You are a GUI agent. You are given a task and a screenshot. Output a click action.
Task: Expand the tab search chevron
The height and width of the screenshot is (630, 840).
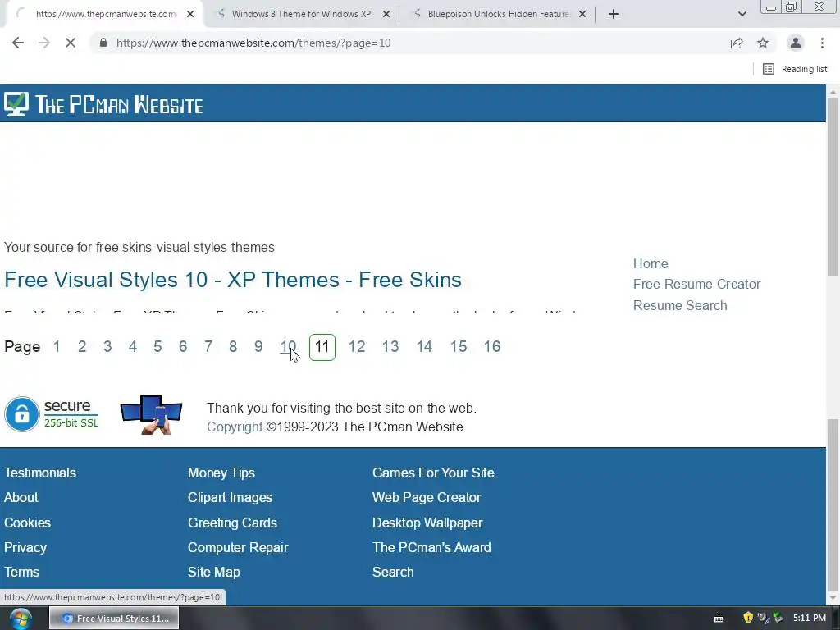(x=742, y=14)
